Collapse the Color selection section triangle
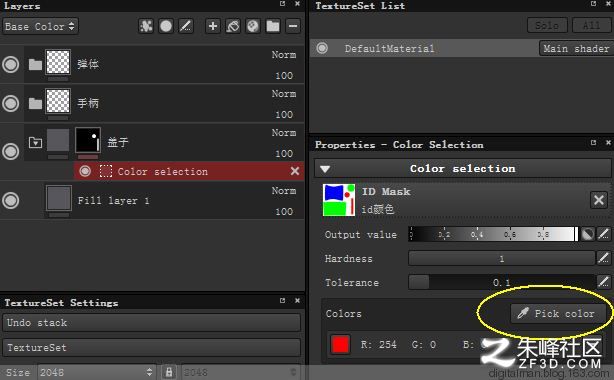The width and height of the screenshot is (614, 380). (325, 169)
